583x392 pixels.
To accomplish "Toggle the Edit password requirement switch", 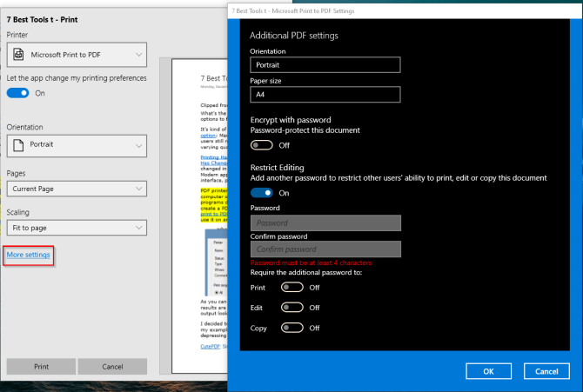I will tap(292, 308).
